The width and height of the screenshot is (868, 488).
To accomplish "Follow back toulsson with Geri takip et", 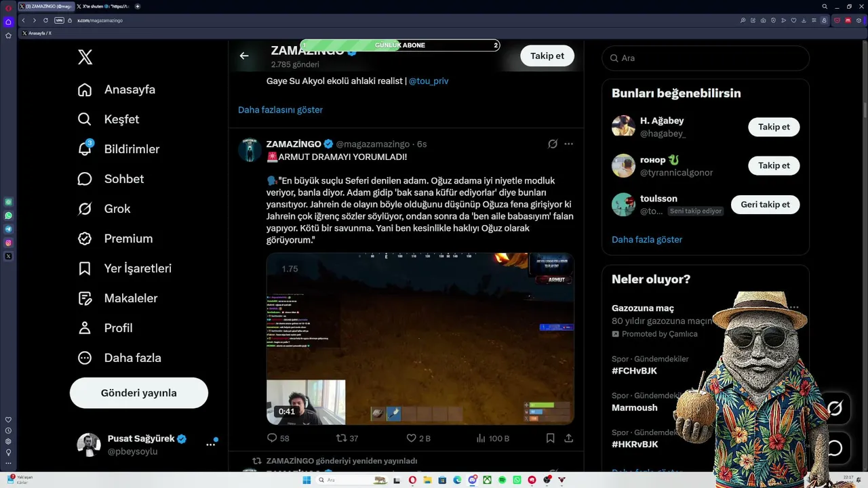I will [765, 204].
